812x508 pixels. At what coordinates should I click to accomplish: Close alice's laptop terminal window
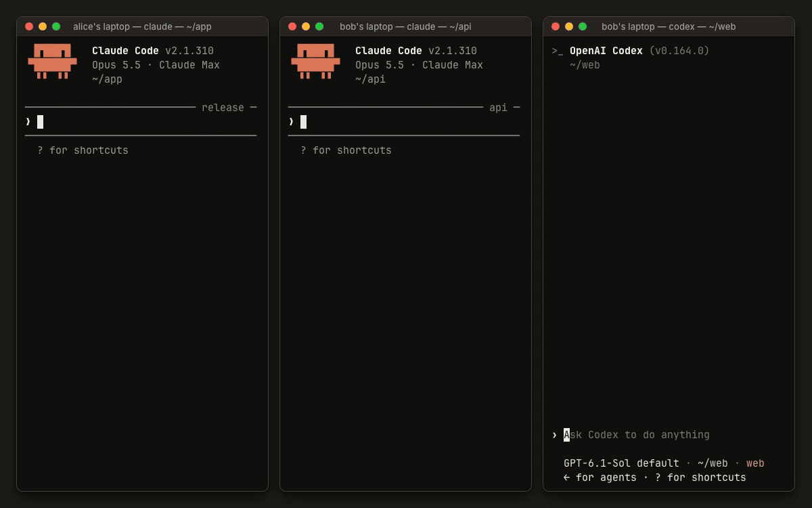(x=29, y=26)
